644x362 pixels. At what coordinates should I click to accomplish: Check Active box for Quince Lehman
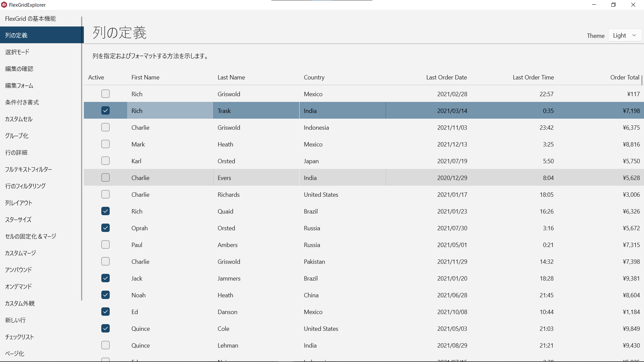pyautogui.click(x=105, y=345)
